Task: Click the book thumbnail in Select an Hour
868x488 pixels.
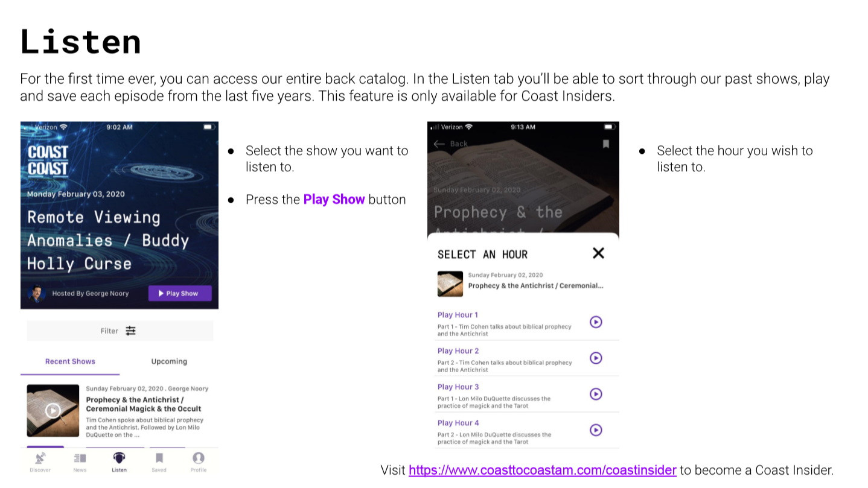Action: click(450, 284)
